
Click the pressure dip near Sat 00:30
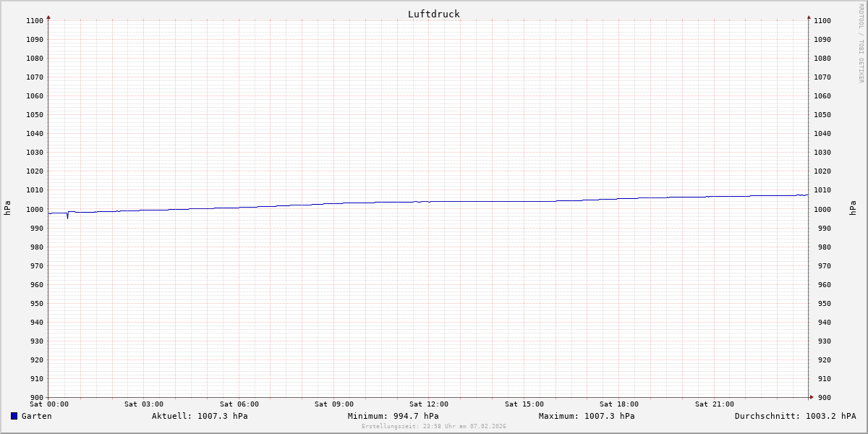click(x=67, y=217)
